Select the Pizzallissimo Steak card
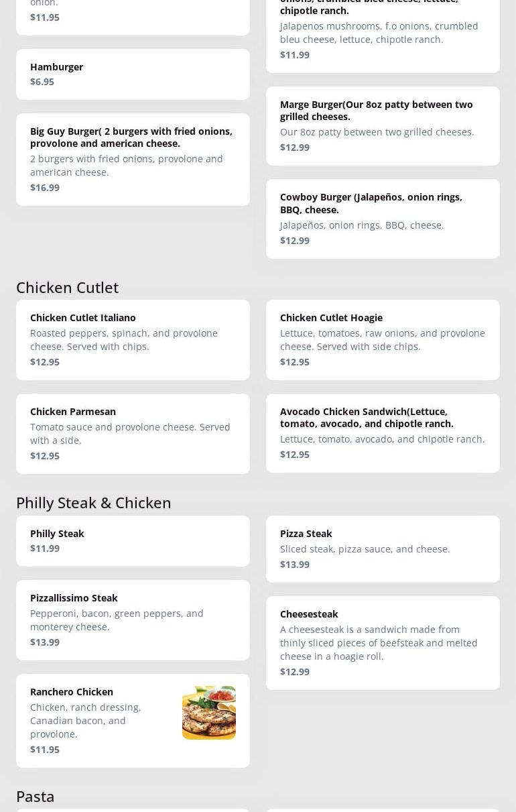 coord(133,620)
